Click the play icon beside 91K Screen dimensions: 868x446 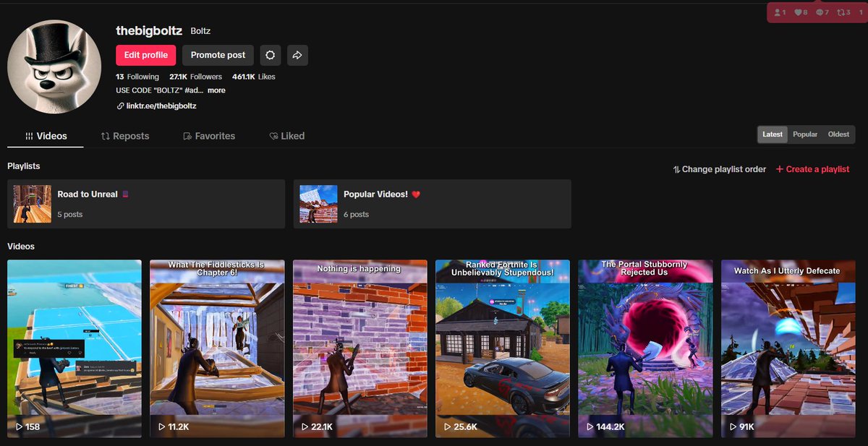click(x=732, y=427)
